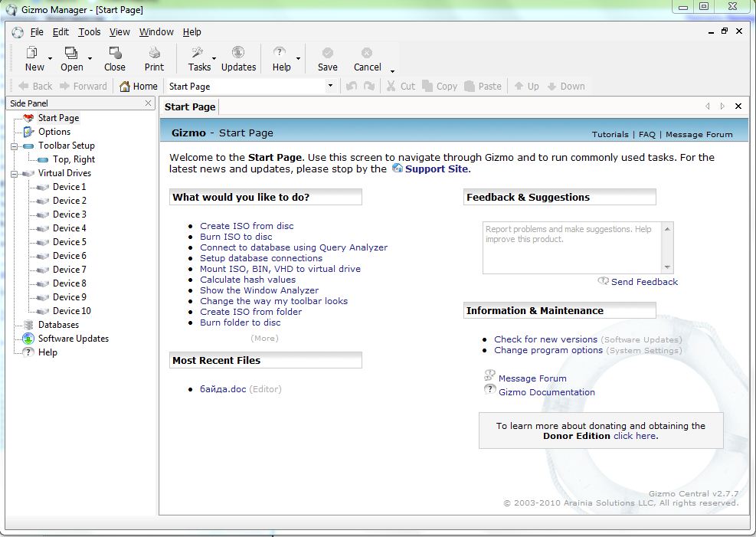
Task: Open the Message Forum link with icon
Action: click(x=532, y=378)
